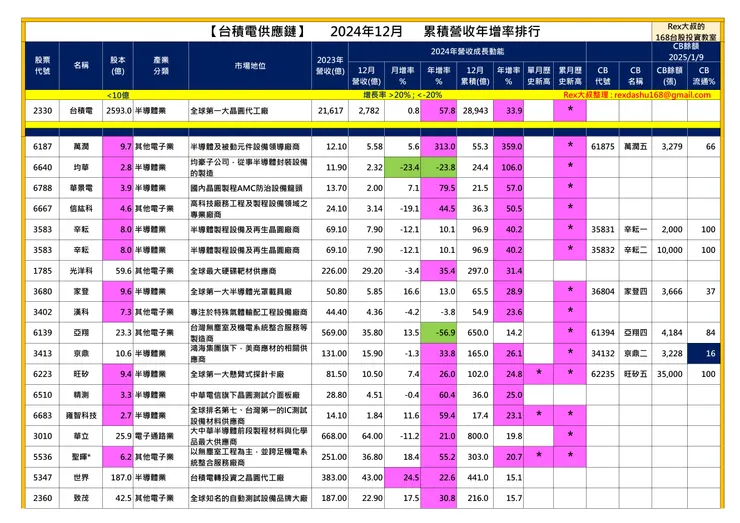
Task: Click the 28,943 cumulative revenue cell
Action: click(475, 110)
